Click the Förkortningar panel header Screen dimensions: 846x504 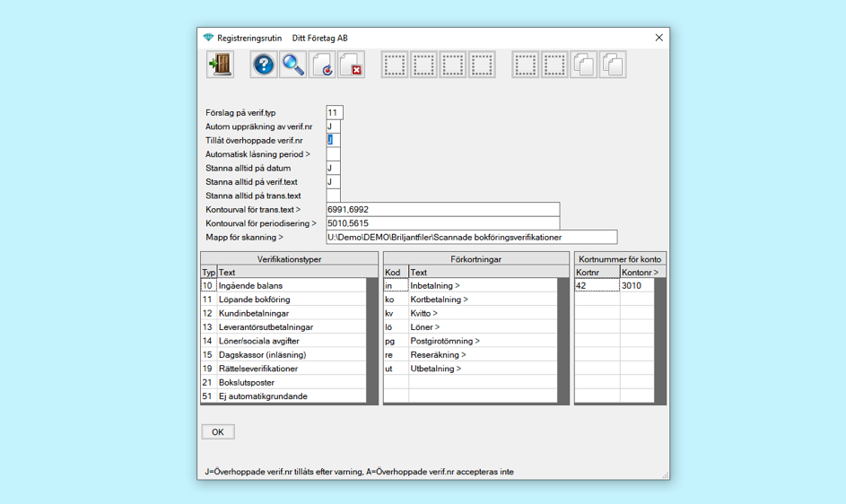click(475, 259)
